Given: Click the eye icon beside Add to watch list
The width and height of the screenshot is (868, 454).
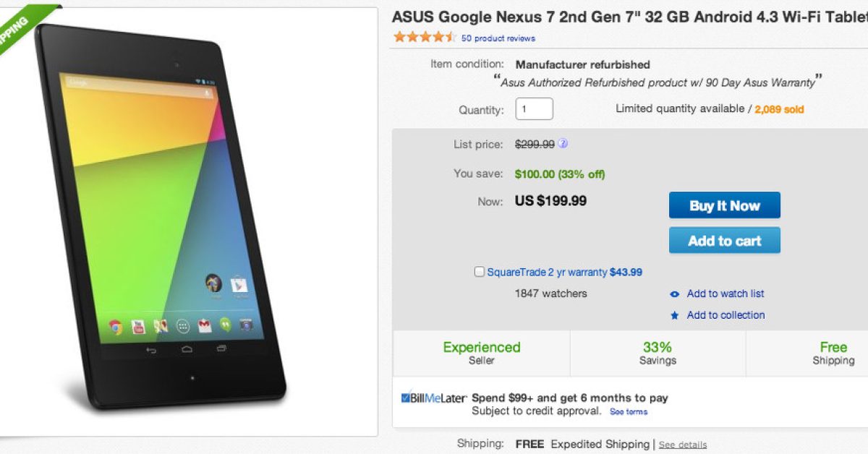Looking at the screenshot, I should tap(675, 294).
